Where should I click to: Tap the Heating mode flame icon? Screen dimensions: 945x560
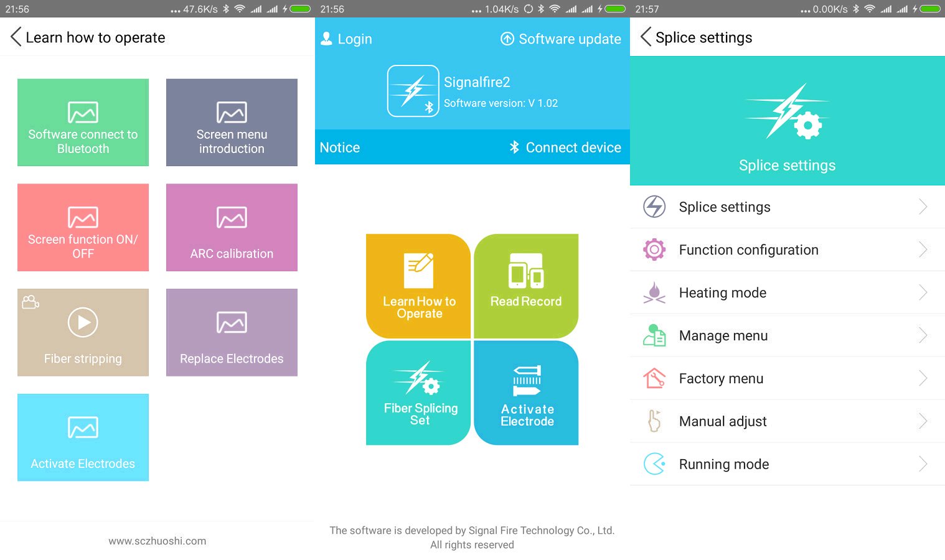click(654, 292)
